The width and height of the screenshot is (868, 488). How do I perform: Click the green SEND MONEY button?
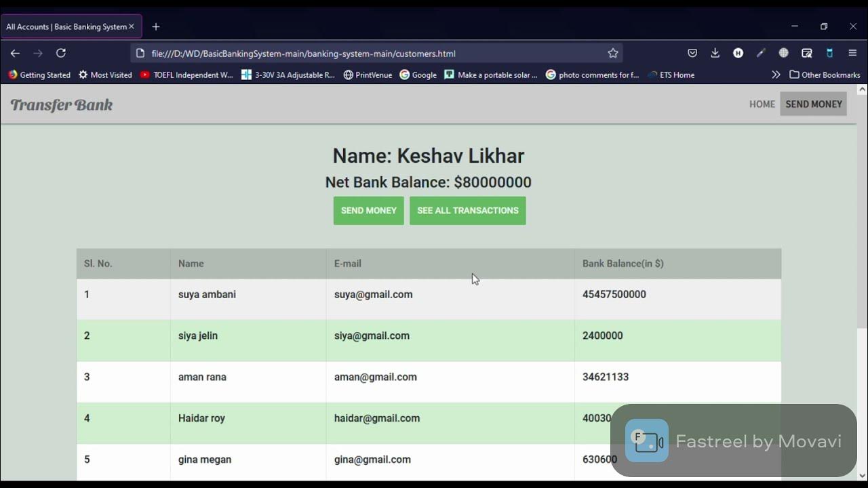[369, 211]
